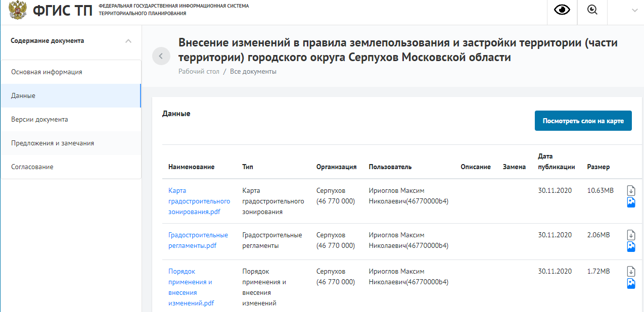644x312 pixels.
Task: Switch to Версии документа section
Action: (x=39, y=120)
